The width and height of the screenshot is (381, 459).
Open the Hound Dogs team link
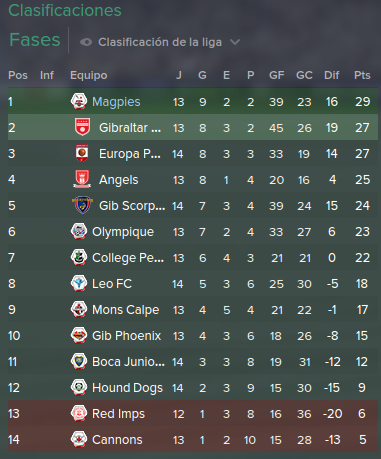click(x=127, y=388)
